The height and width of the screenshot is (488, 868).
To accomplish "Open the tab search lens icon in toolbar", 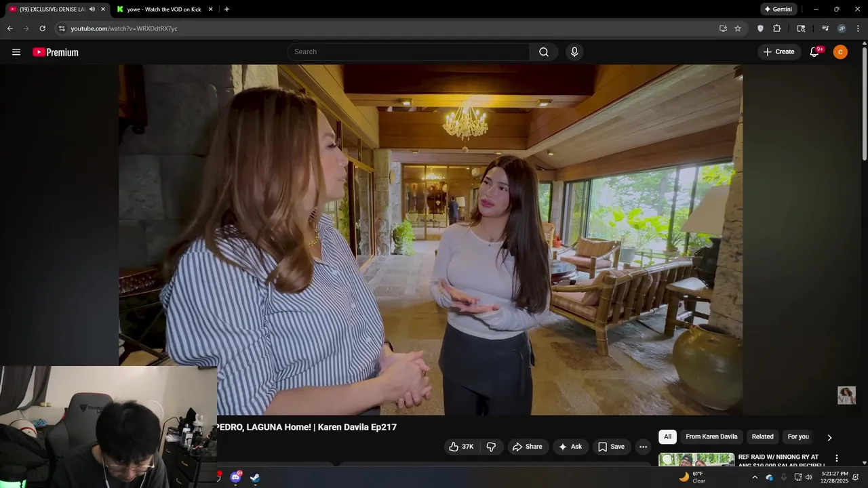I will click(801, 28).
